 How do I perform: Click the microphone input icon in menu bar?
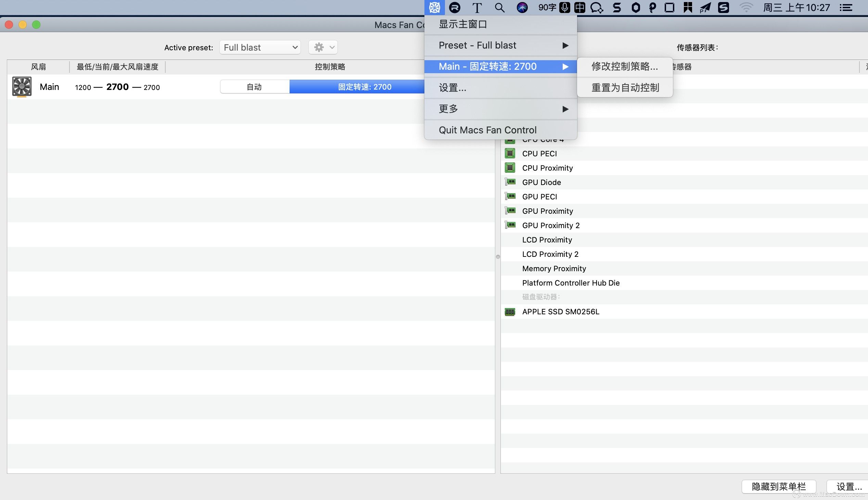565,8
